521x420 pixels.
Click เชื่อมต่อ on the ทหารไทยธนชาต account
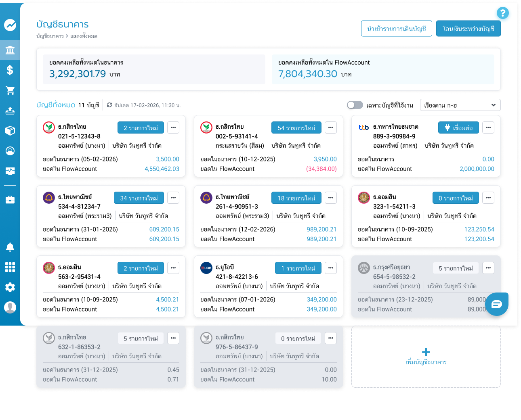click(x=458, y=127)
